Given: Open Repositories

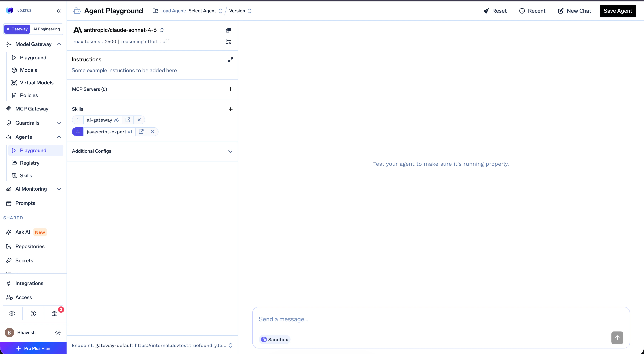Looking at the screenshot, I should [x=33, y=246].
